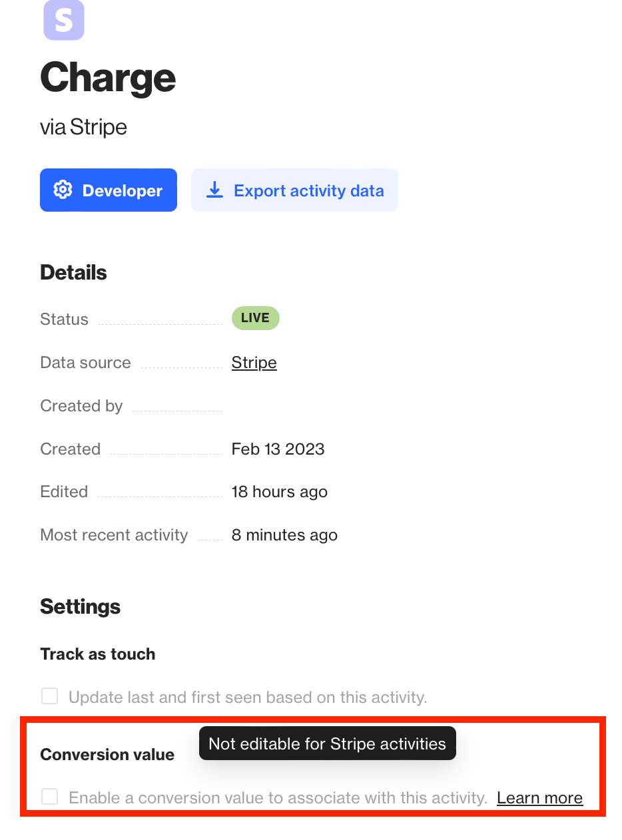This screenshot has height=840, width=622.
Task: Toggle the Update last and first seen checkbox
Action: (50, 696)
